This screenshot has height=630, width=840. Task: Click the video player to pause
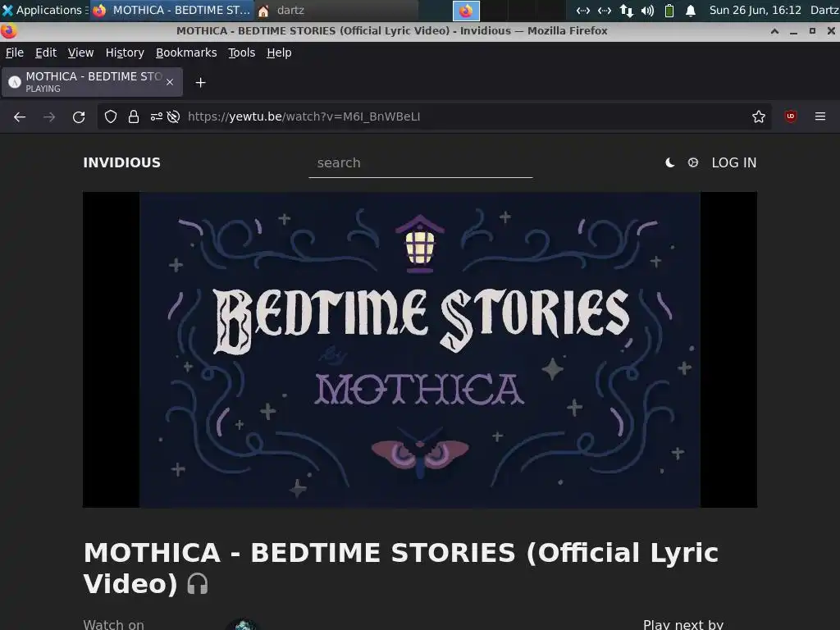click(x=419, y=349)
